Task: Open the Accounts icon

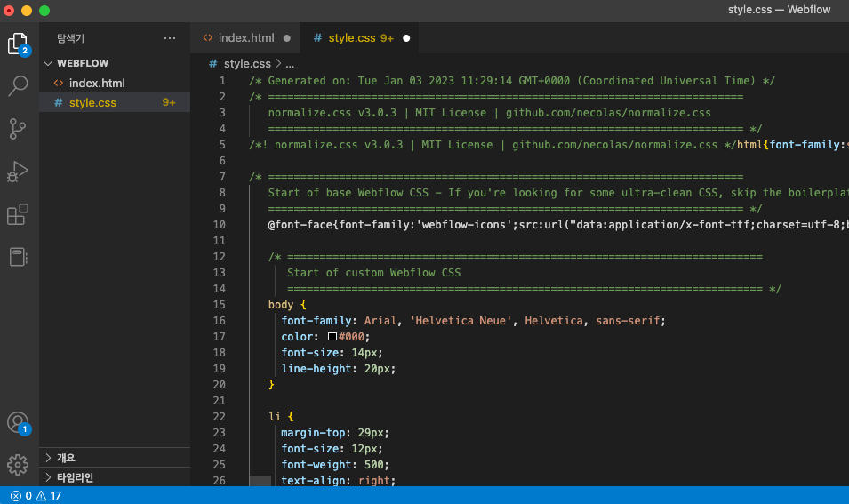Action: coord(18,423)
